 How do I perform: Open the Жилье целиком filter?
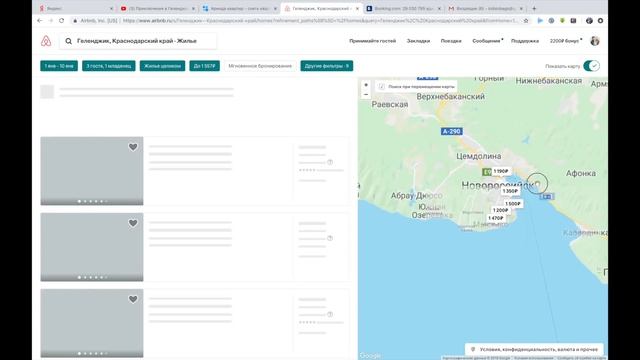pos(162,66)
